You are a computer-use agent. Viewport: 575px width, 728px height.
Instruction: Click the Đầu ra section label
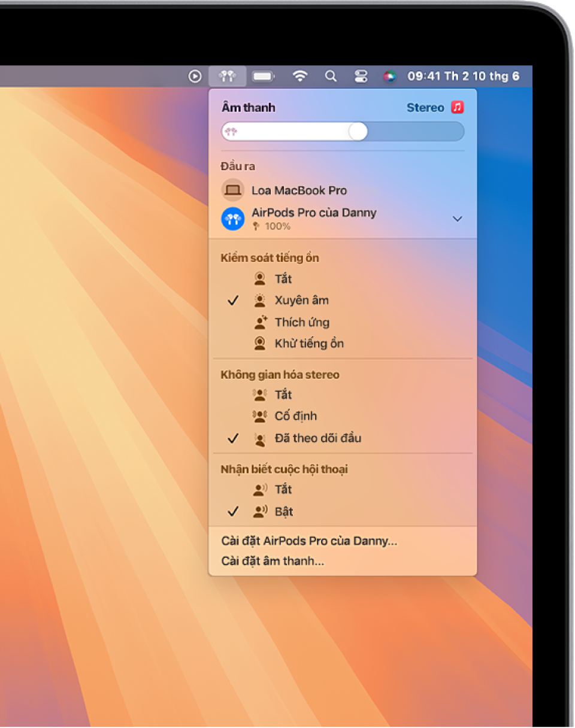[x=238, y=166]
